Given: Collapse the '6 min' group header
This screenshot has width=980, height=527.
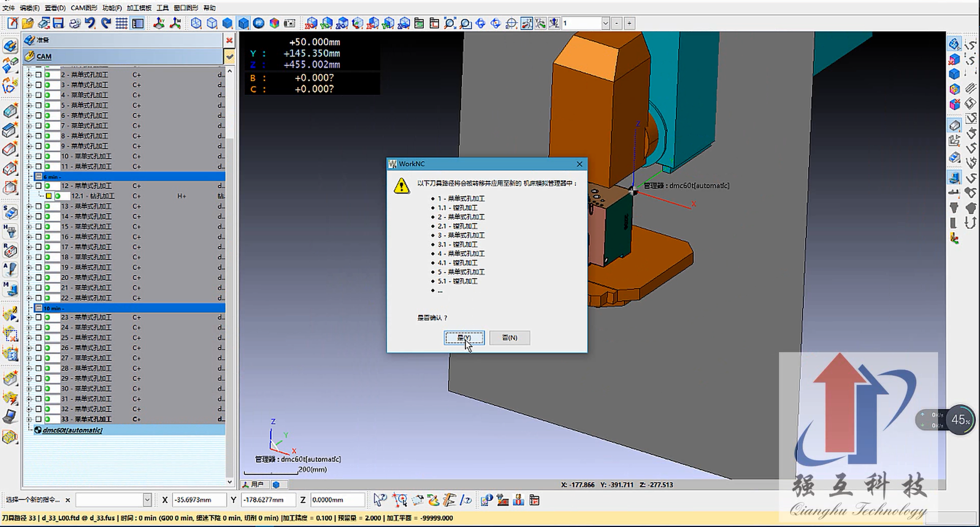Looking at the screenshot, I should tap(38, 176).
